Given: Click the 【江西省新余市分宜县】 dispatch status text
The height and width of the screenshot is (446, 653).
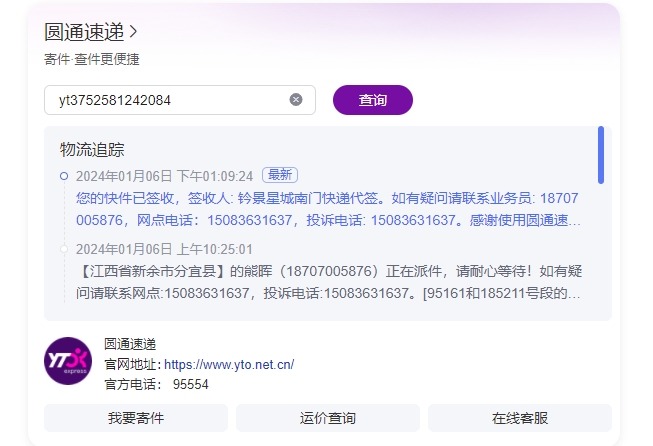Looking at the screenshot, I should [x=329, y=282].
